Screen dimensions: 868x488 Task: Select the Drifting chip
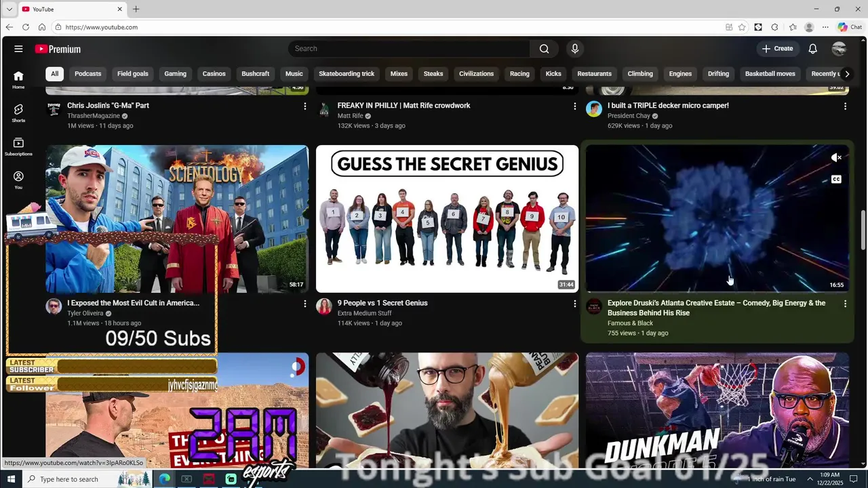click(718, 74)
